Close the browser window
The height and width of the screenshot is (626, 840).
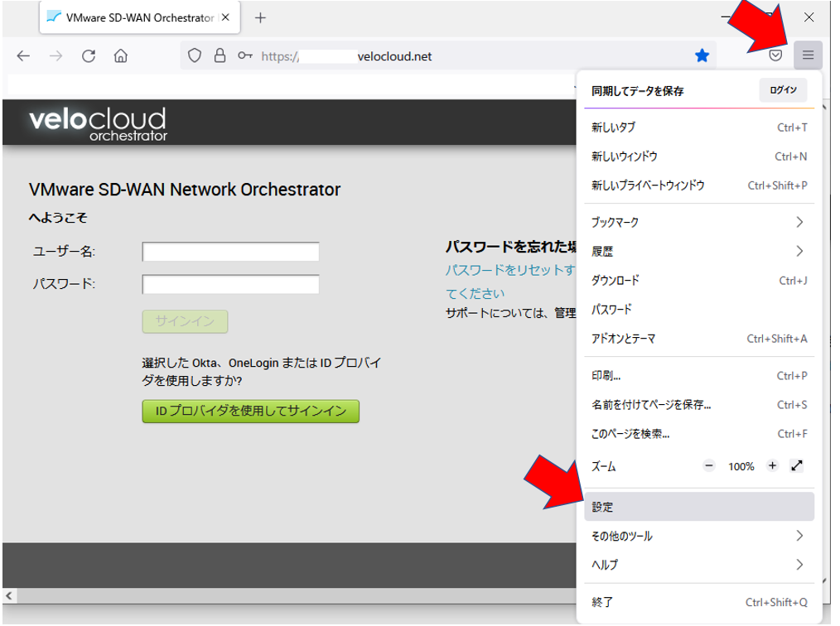pos(809,17)
